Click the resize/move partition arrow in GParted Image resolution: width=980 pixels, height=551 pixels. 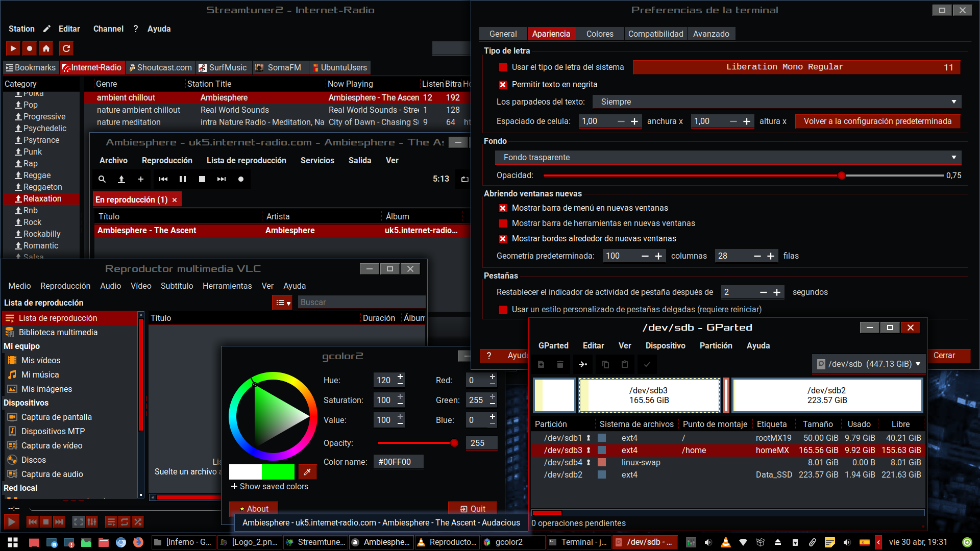583,364
